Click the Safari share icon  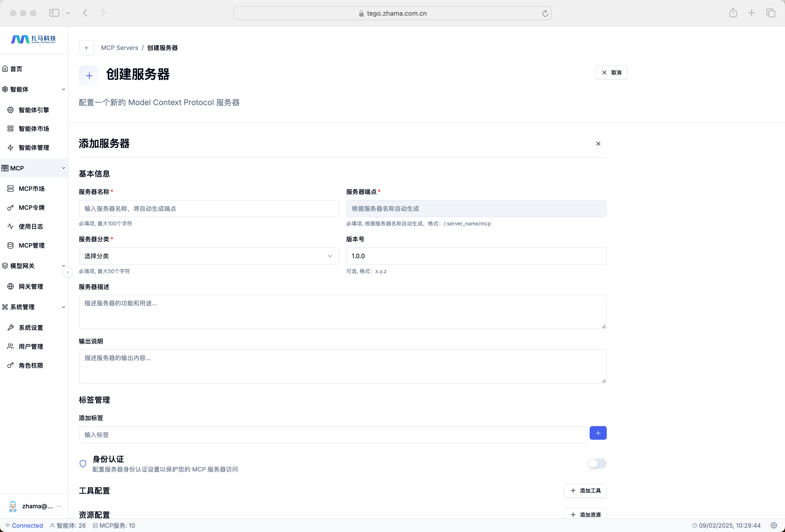733,13
